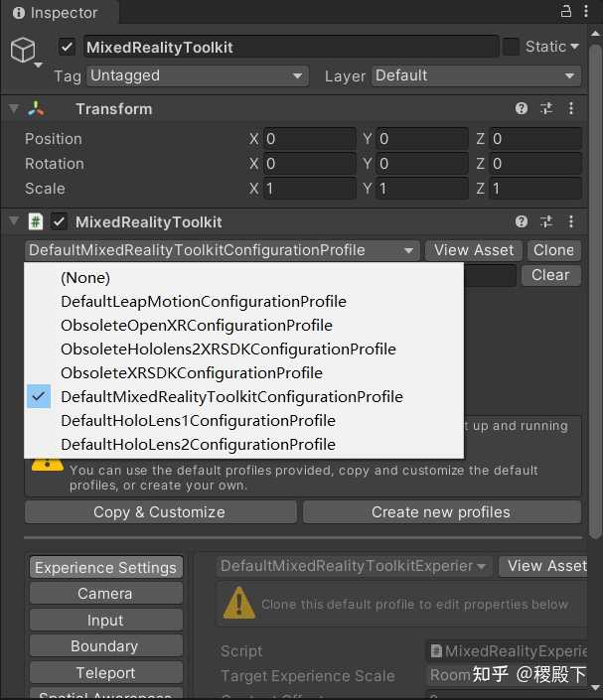
Task: Open the Static flags dropdown arrow
Action: pyautogui.click(x=575, y=47)
